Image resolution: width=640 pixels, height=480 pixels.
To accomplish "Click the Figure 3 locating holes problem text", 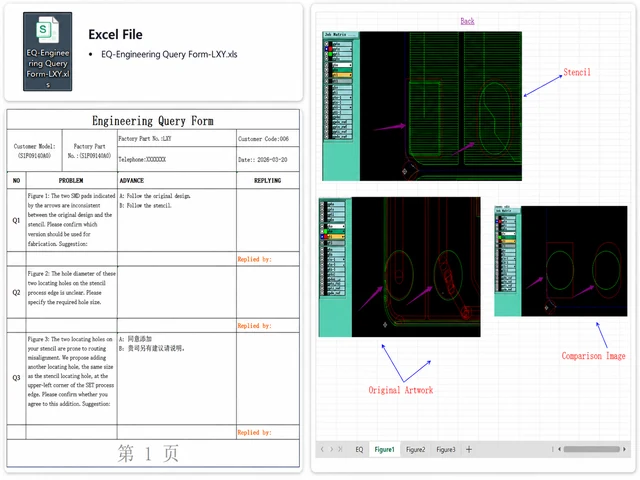I will tap(71, 371).
